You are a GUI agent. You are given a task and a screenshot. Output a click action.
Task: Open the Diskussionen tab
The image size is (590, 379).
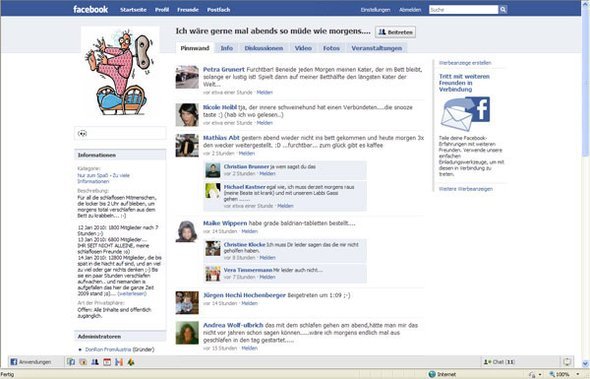click(x=263, y=48)
